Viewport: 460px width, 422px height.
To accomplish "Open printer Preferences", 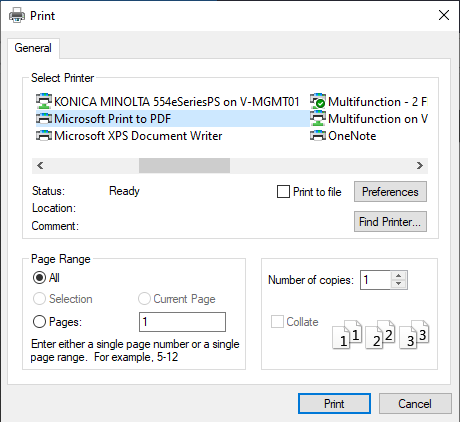I will [390, 192].
